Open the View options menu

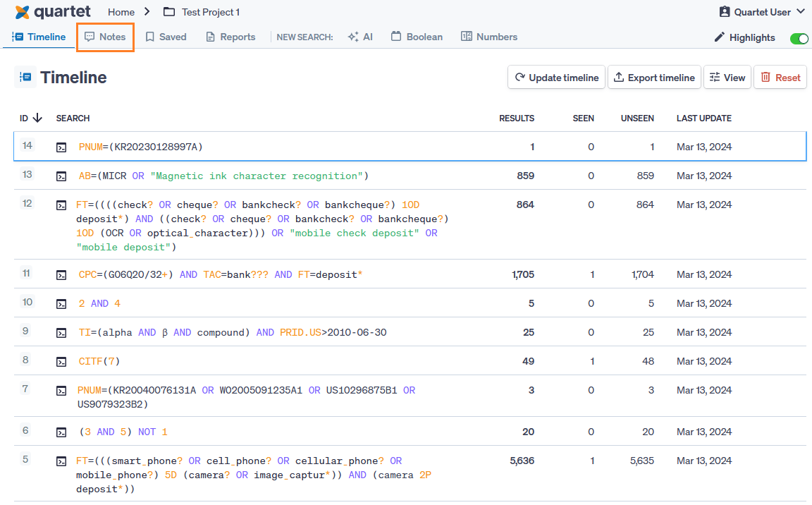click(726, 78)
